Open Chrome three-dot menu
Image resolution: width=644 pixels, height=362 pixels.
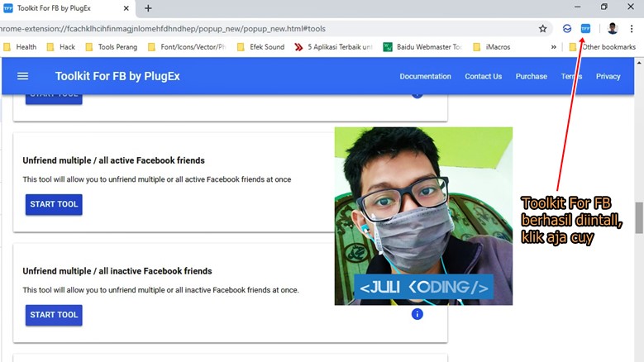pos(632,29)
